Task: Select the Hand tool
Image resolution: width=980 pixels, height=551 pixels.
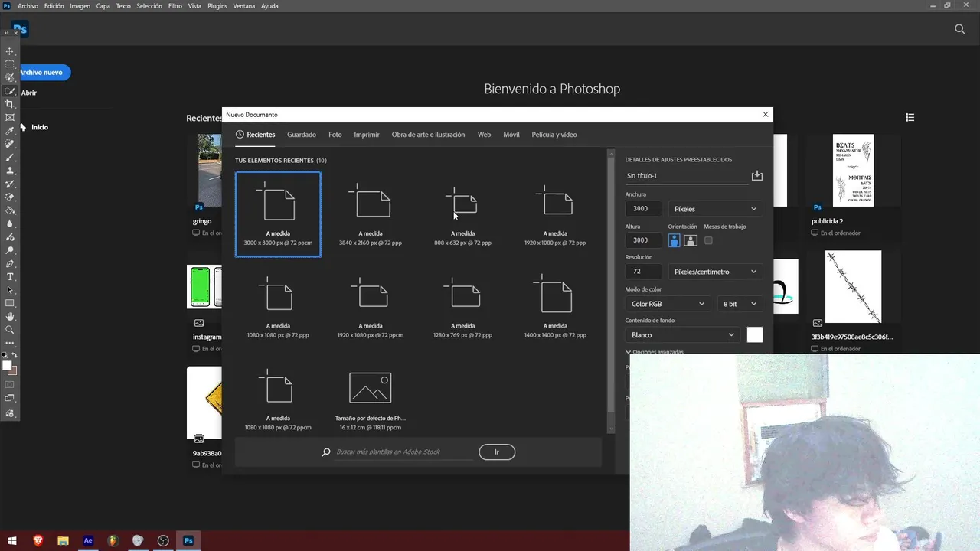Action: (x=10, y=316)
